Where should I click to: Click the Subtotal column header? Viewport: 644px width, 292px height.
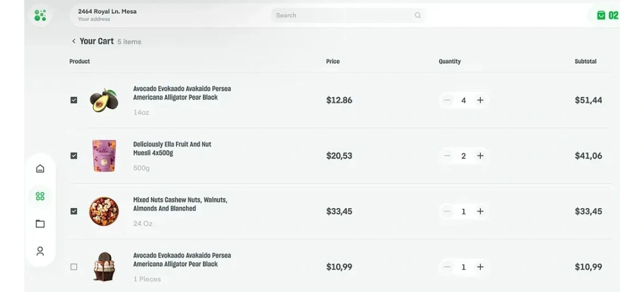pyautogui.click(x=586, y=61)
